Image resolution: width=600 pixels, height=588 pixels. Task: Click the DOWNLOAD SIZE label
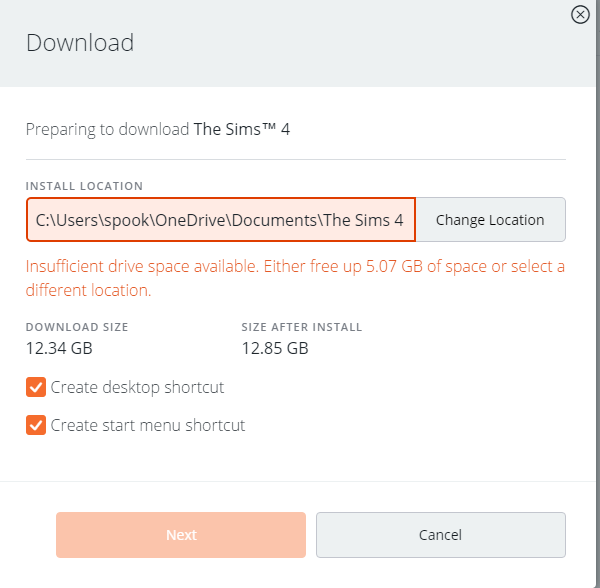click(77, 327)
